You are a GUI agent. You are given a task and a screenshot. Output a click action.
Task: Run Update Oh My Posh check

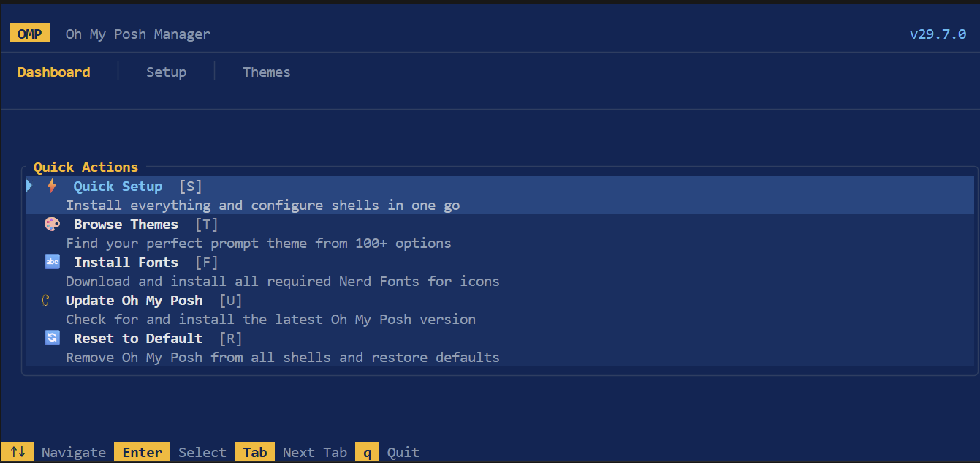[134, 300]
